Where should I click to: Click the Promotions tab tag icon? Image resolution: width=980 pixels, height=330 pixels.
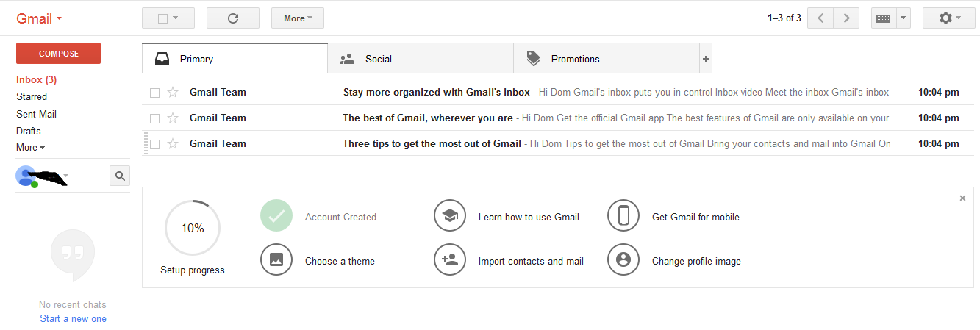click(534, 59)
